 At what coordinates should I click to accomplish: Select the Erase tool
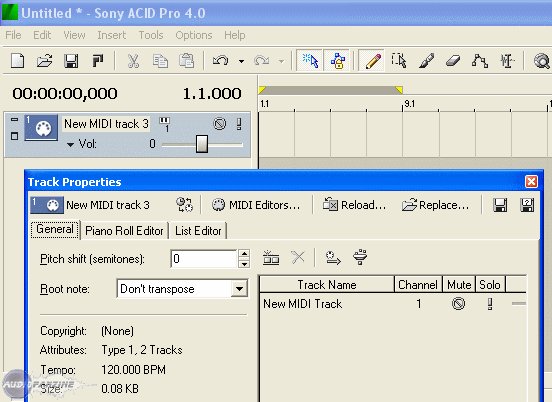[453, 61]
